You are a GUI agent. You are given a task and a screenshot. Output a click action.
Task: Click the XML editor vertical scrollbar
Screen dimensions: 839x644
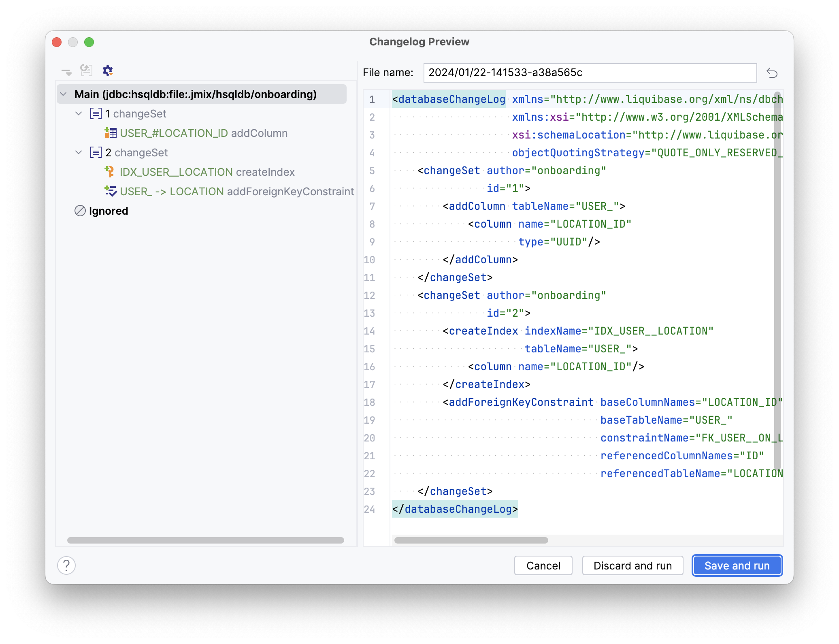[x=777, y=284]
